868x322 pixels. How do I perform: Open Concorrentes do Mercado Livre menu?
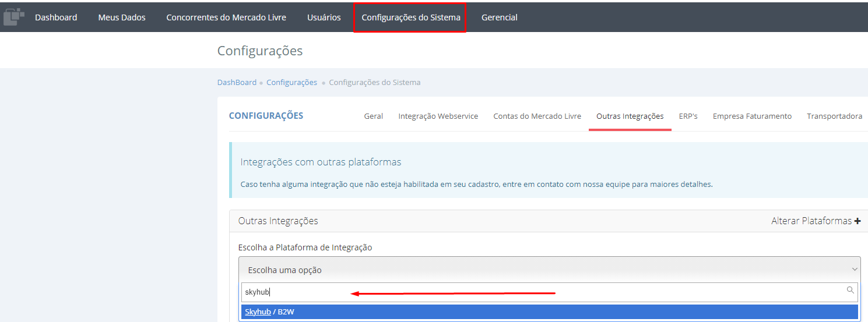pos(226,17)
